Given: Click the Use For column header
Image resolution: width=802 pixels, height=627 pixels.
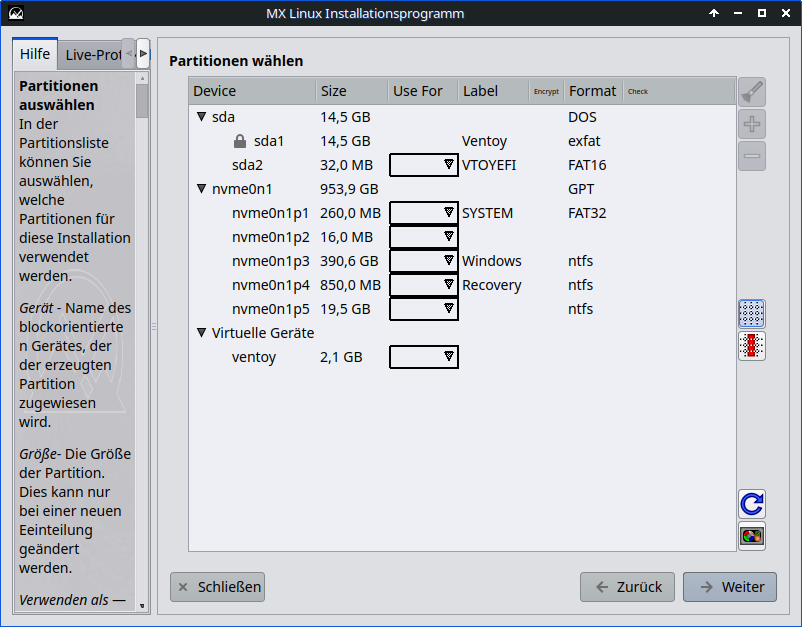Looking at the screenshot, I should [x=422, y=91].
